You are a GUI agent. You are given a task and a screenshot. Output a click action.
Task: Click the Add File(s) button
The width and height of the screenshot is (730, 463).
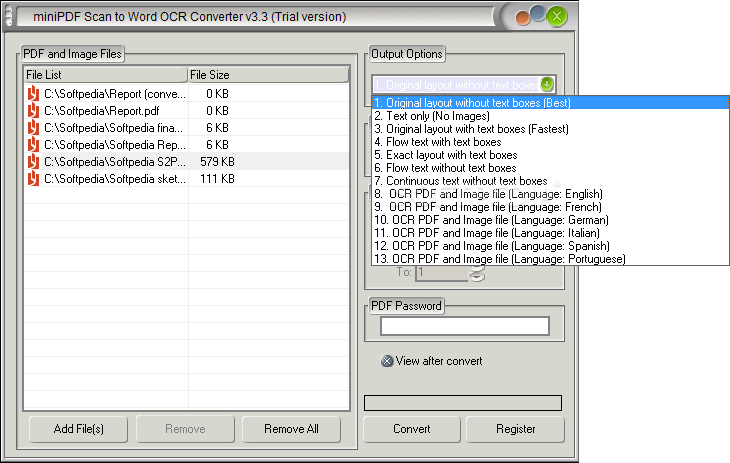pos(78,429)
